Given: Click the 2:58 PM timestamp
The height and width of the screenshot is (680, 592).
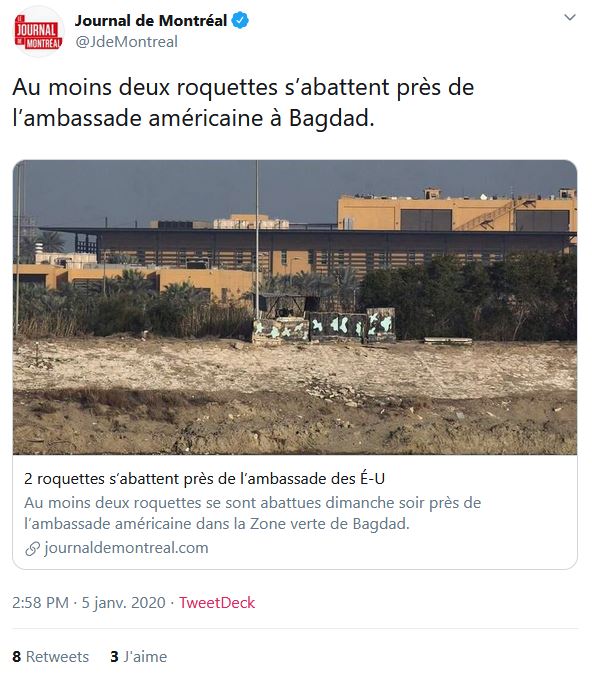Looking at the screenshot, I should [x=40, y=603].
